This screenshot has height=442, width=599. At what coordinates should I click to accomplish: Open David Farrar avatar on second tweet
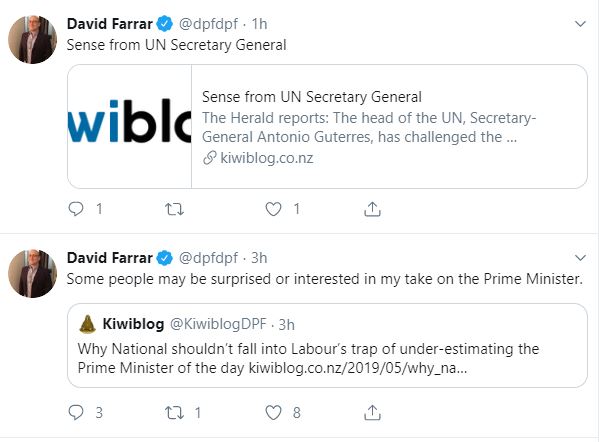tap(32, 274)
